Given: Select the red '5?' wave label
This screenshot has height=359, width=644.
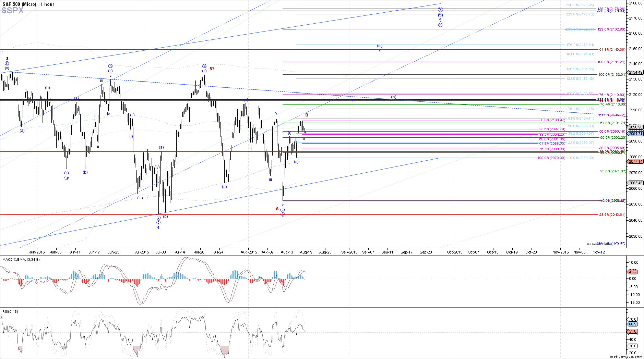Looking at the screenshot, I should pyautogui.click(x=212, y=69).
